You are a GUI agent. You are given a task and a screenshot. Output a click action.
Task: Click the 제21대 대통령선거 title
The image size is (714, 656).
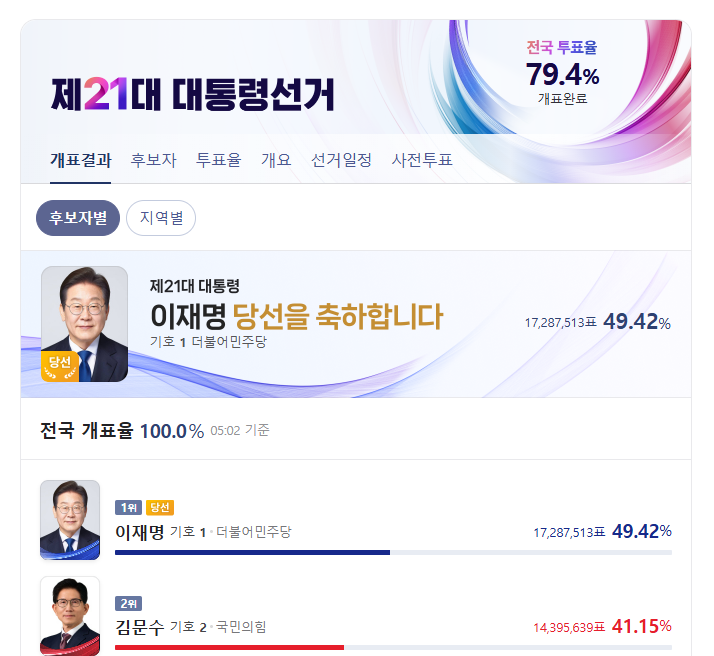[x=193, y=94]
